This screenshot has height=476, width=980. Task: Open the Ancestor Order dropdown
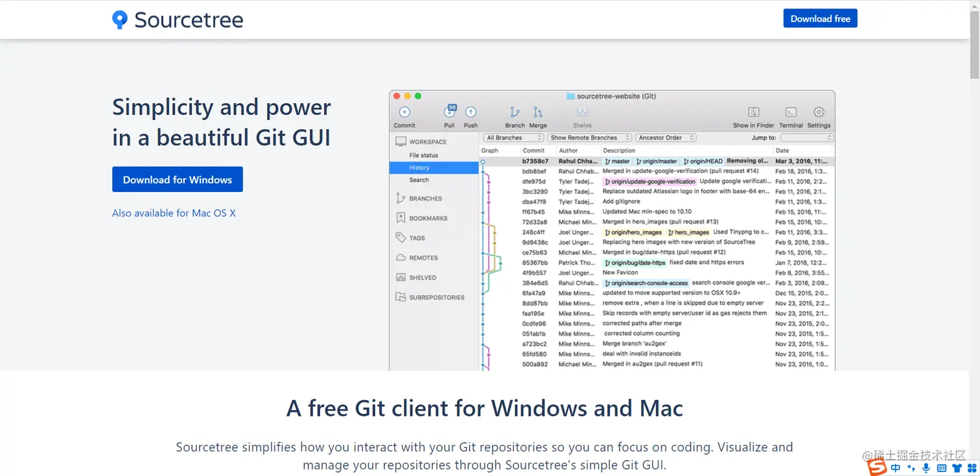(x=666, y=137)
